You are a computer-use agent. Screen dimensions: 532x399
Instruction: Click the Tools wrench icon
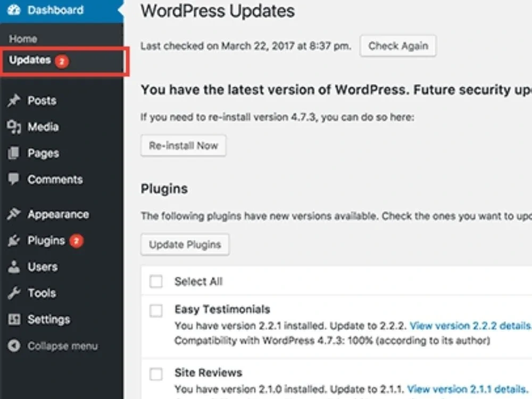14,293
